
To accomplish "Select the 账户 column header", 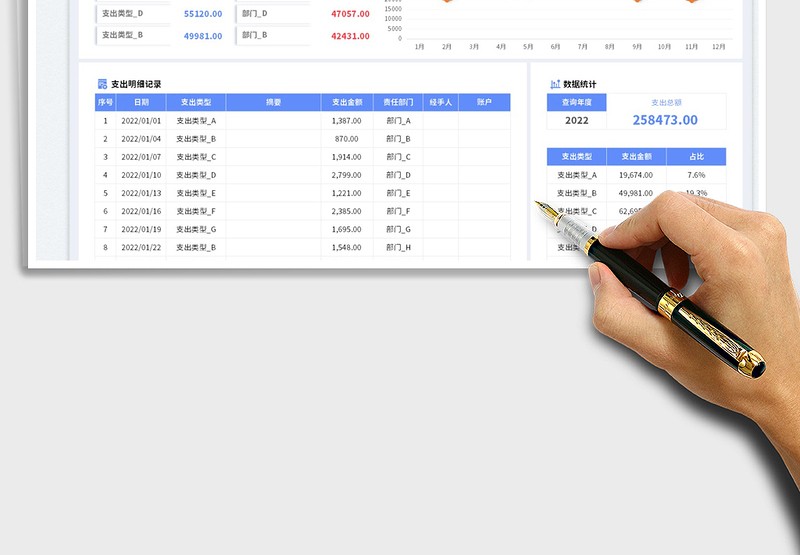I will [x=484, y=103].
